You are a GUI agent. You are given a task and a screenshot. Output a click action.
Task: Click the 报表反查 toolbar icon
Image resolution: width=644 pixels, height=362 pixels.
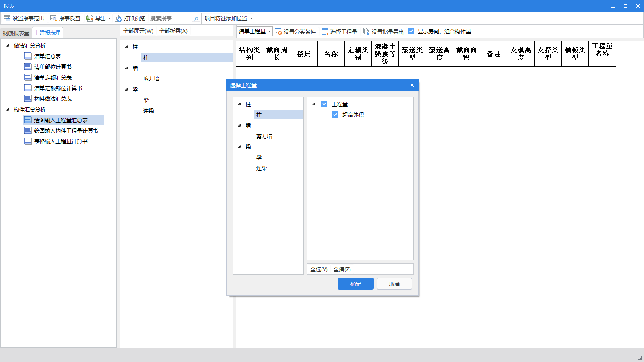(53, 18)
